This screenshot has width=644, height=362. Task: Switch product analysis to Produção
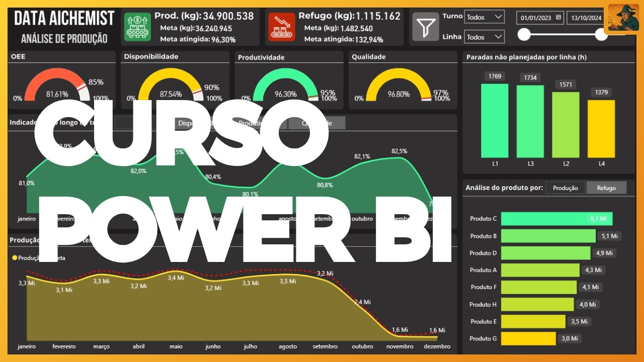point(566,188)
